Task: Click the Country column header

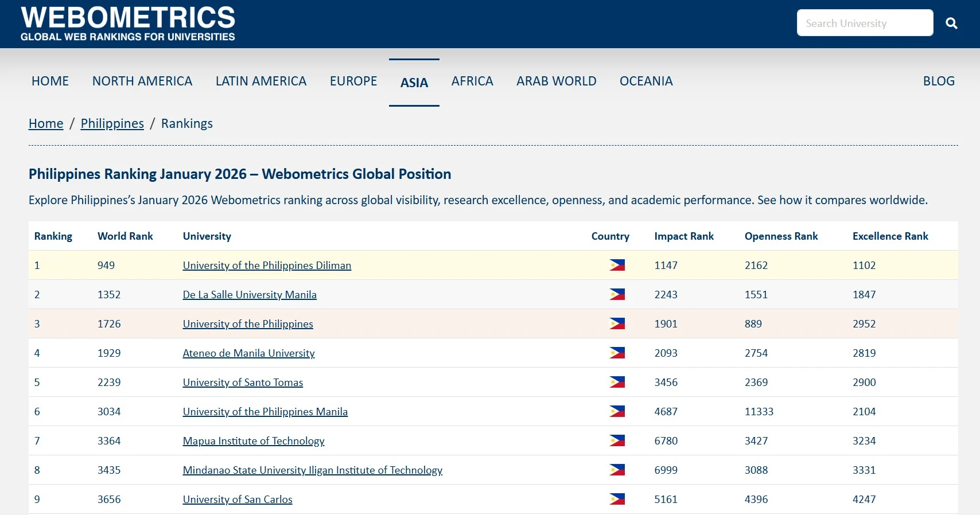Action: pos(610,236)
